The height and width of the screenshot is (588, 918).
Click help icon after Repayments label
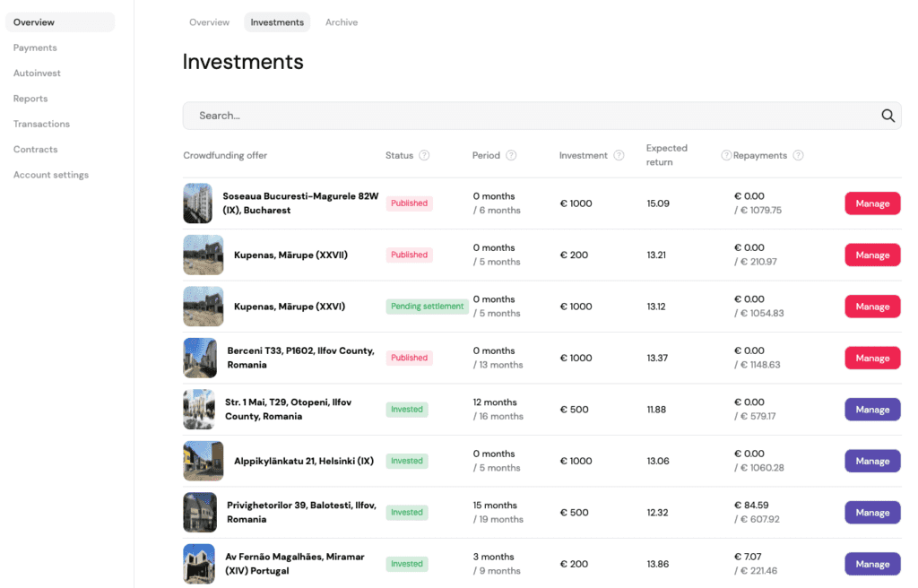(x=798, y=155)
